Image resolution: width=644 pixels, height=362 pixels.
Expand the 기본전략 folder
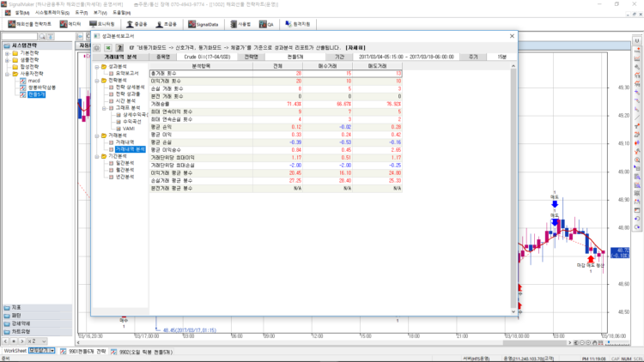pos(7,53)
